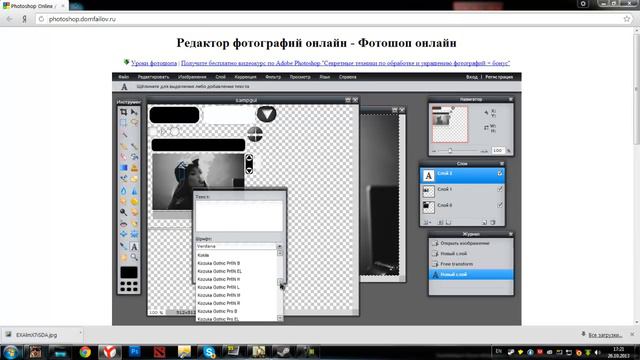
Task: Select the Paint bucket tool
Action: coord(134,157)
